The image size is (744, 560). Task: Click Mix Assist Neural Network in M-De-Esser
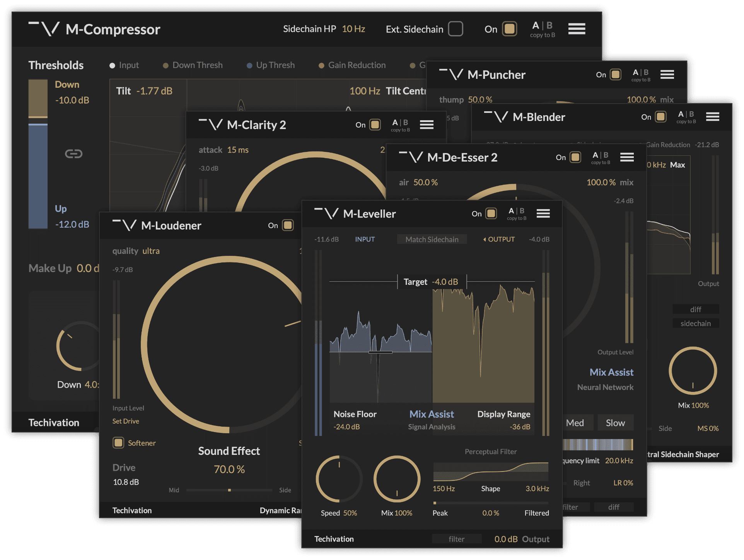click(x=605, y=379)
